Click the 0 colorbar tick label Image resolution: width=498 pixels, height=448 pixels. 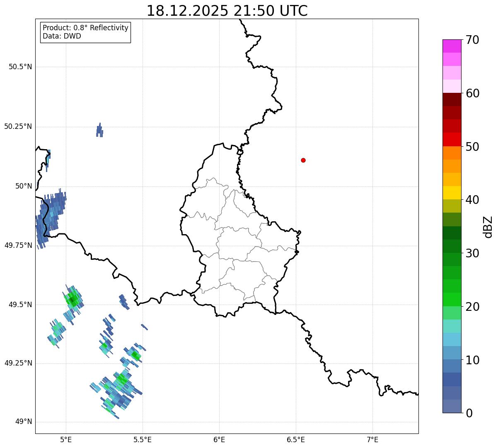point(469,413)
